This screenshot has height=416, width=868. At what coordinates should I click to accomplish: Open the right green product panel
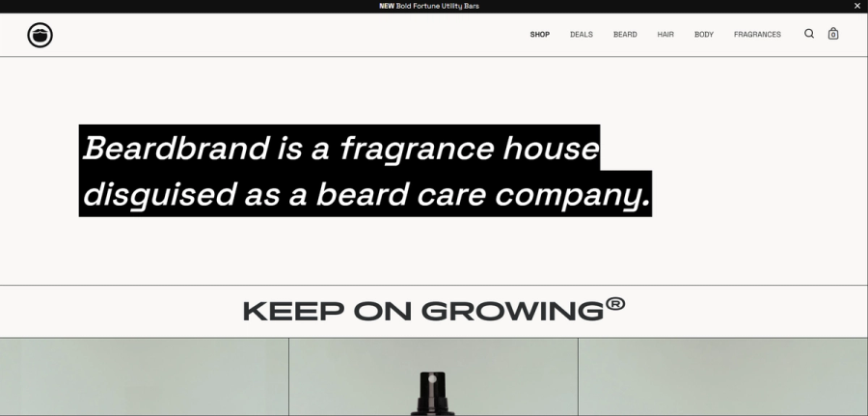(x=723, y=376)
